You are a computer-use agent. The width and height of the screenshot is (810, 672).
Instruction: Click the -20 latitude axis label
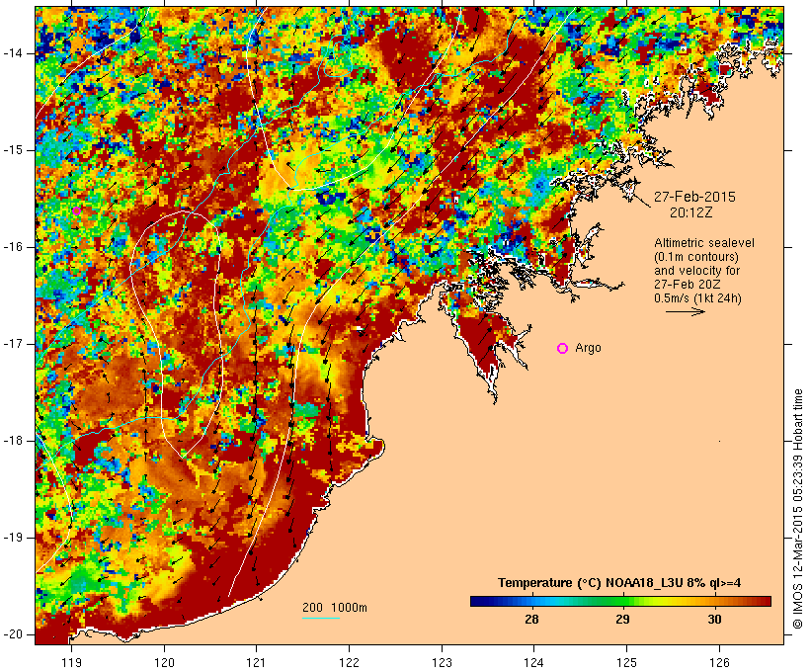[13, 634]
